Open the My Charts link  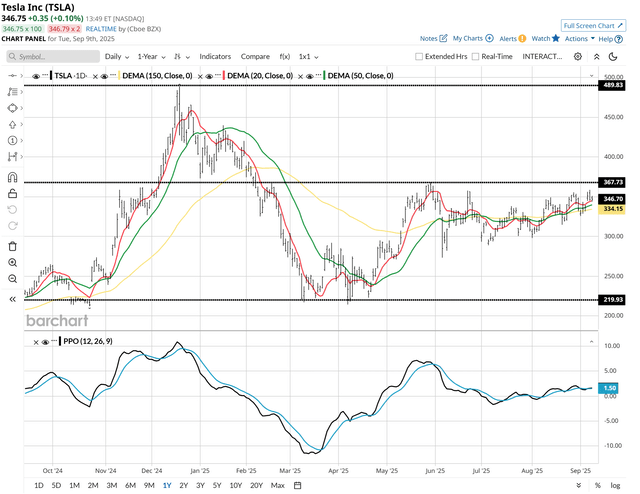pos(468,38)
